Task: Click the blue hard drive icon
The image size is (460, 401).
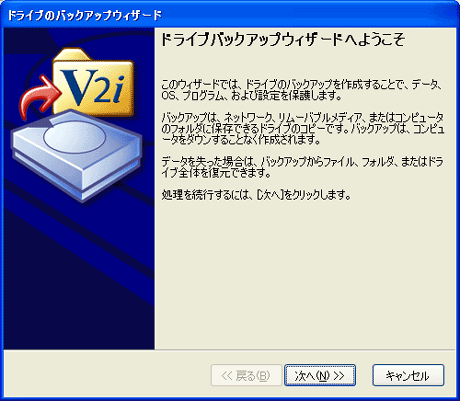Action: pos(77,155)
